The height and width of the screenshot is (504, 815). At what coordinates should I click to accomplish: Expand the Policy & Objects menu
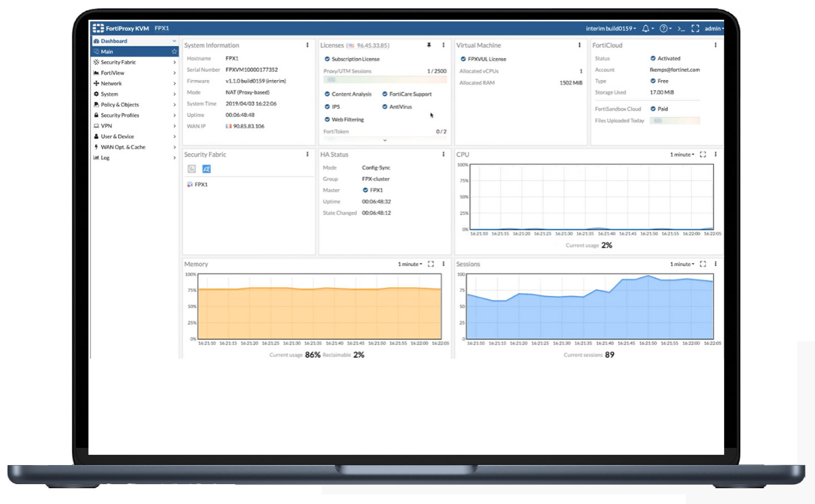(x=135, y=105)
